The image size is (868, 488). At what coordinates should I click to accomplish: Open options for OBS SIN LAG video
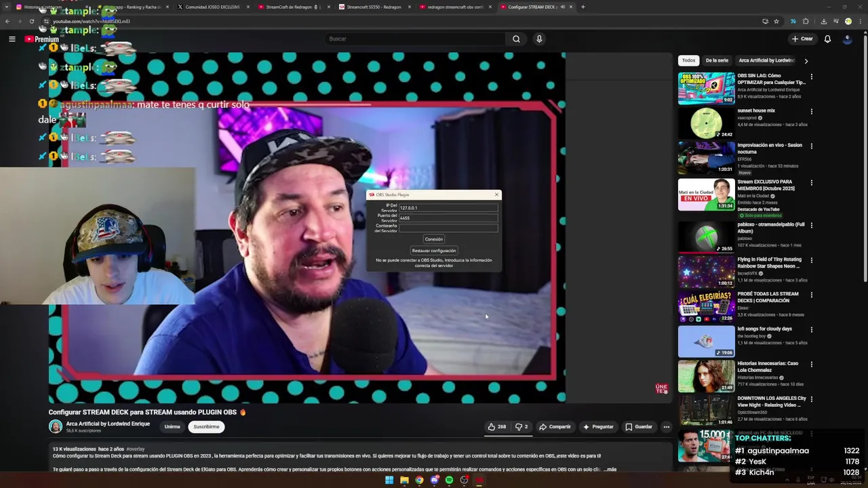[811, 77]
